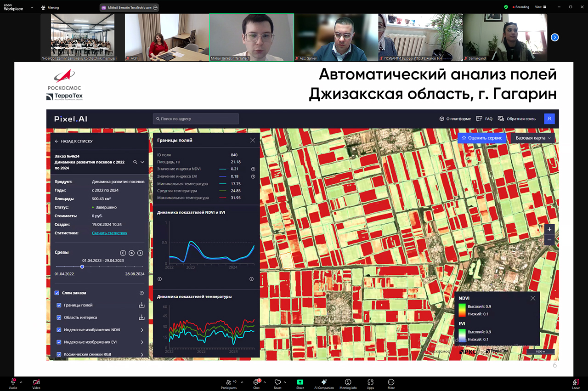Image resolution: width=588 pixels, height=391 pixels.
Task: Open the FAQ header item
Action: click(x=484, y=119)
